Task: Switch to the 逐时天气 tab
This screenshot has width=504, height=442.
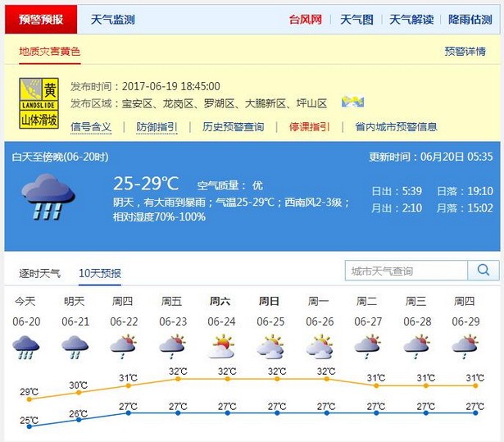Action: (x=39, y=273)
